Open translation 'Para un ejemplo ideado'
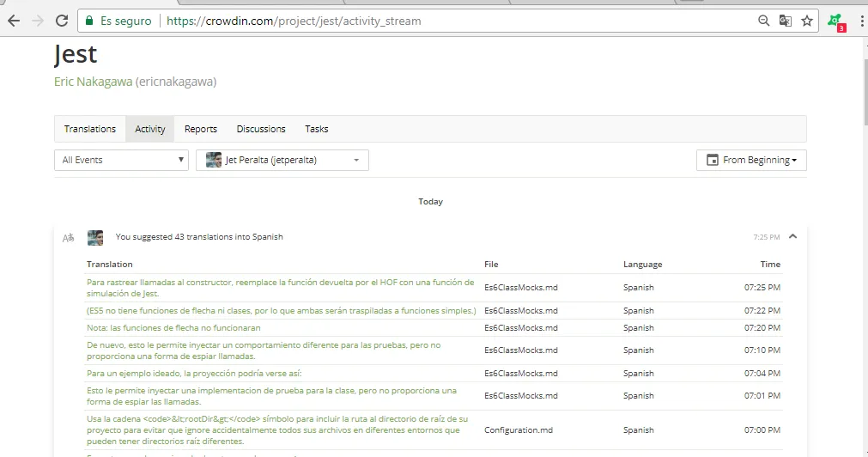Viewport: 868px width, 457px height. [194, 374]
